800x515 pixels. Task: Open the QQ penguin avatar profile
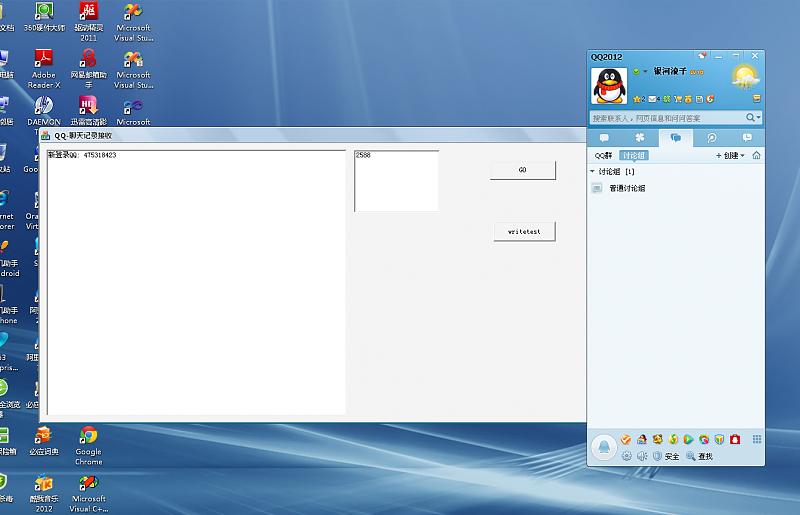tap(609, 86)
